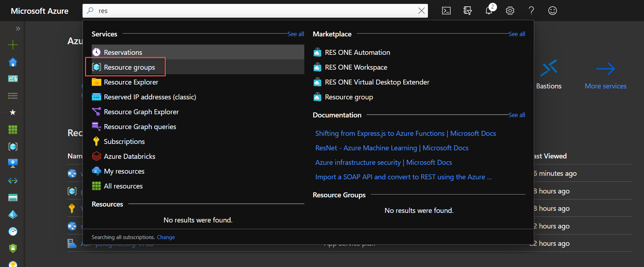This screenshot has height=267, width=644.
Task: Change the searched subscriptions
Action: [166, 237]
